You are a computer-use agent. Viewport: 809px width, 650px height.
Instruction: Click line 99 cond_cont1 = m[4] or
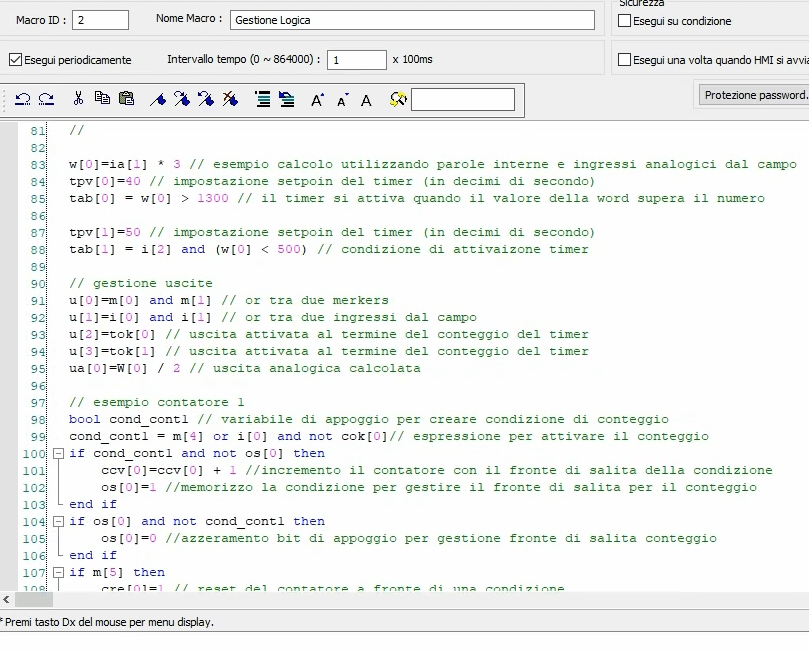point(149,437)
